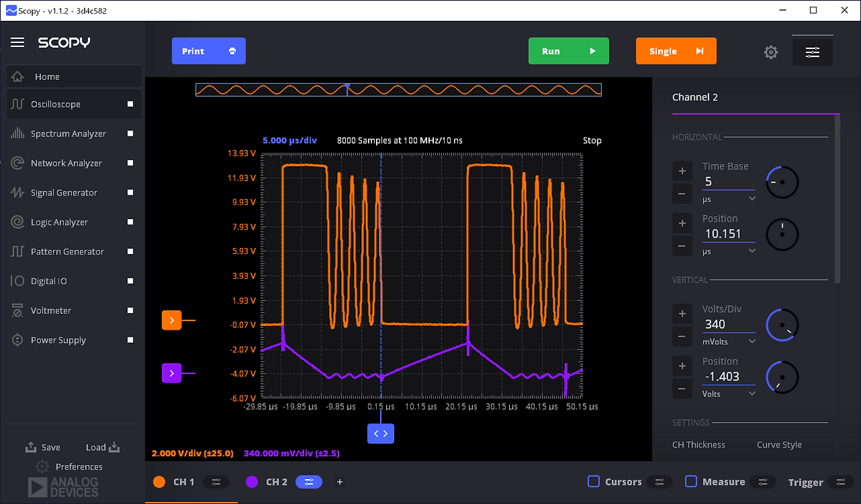The image size is (861, 504).
Task: Toggle Oscilloscope run square indicator
Action: coord(130,104)
